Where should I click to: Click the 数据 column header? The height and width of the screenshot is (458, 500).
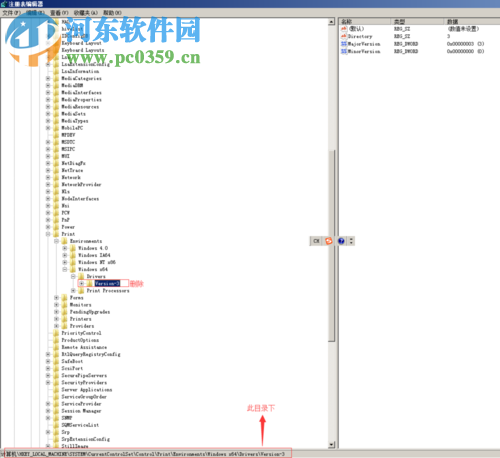point(471,22)
